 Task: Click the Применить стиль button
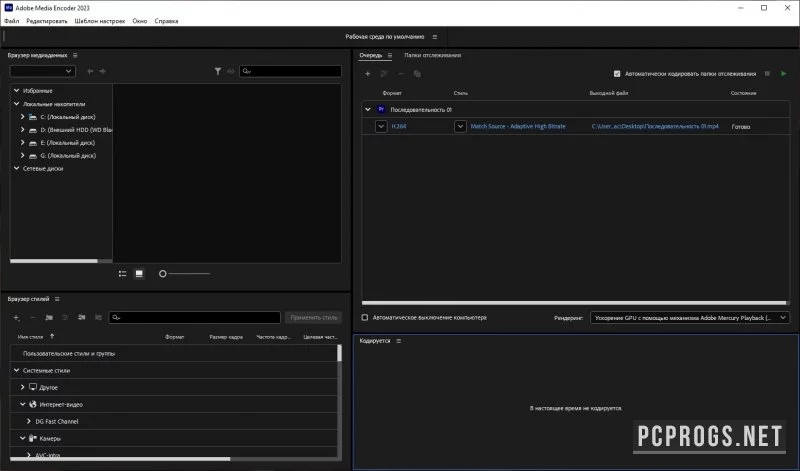coord(314,317)
